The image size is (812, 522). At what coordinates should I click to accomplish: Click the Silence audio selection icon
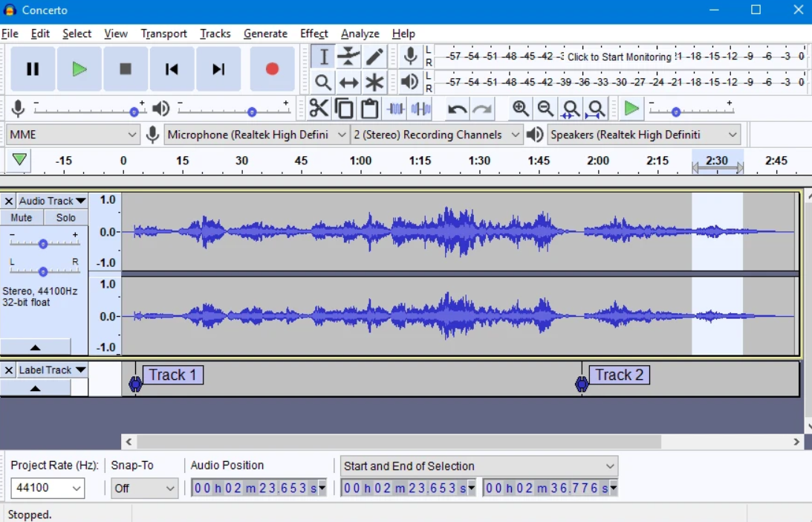coord(421,109)
